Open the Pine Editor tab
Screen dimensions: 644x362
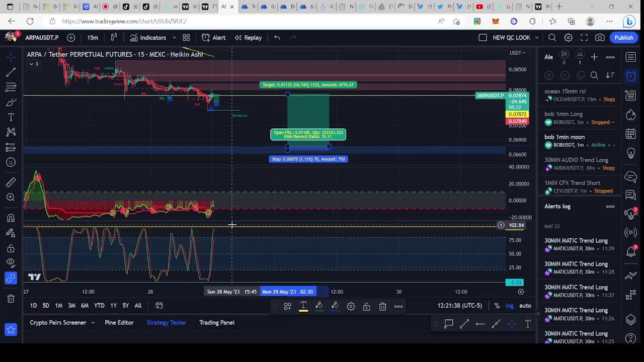119,323
